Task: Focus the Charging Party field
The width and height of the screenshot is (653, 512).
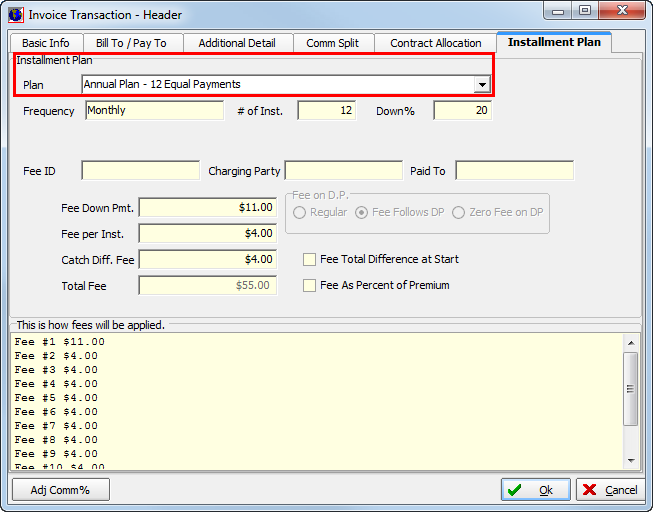Action: (x=343, y=171)
